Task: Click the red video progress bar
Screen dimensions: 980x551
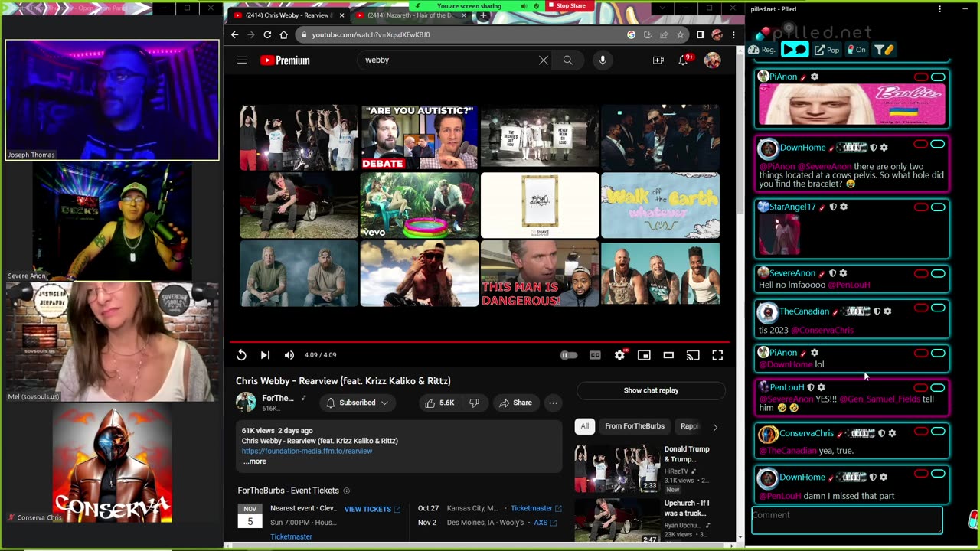Action: pos(479,342)
